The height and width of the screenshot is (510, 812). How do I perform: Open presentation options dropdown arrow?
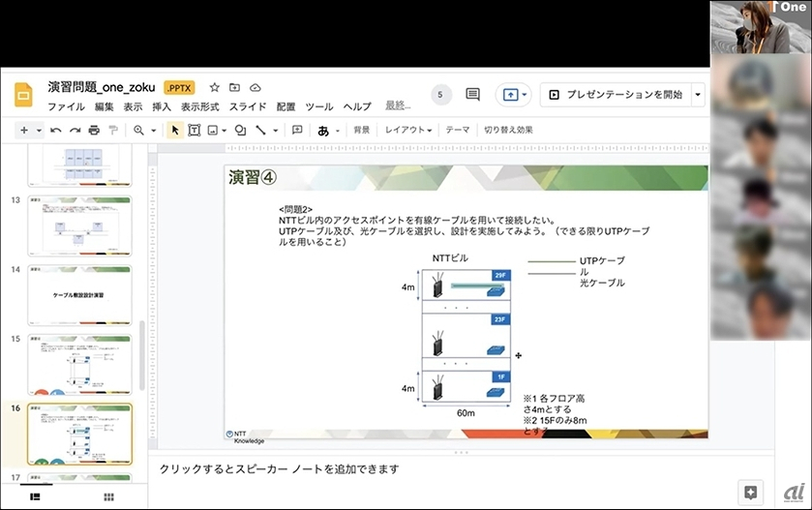click(x=698, y=95)
